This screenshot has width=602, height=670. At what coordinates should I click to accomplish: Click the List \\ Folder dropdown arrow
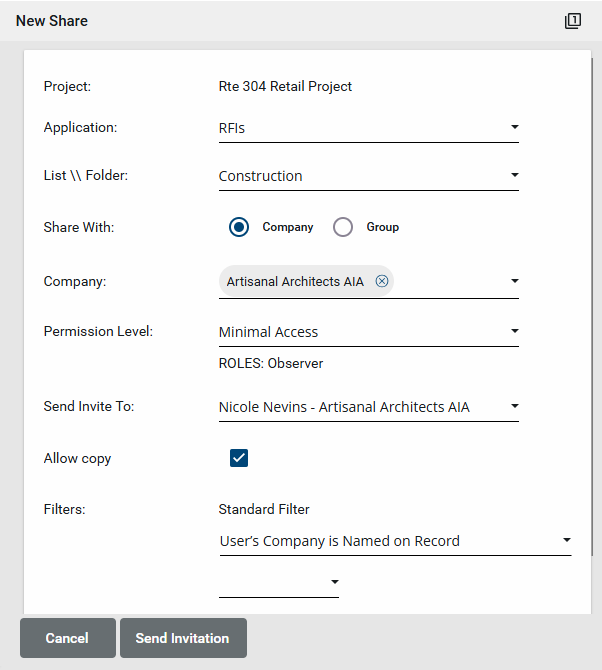(x=514, y=175)
